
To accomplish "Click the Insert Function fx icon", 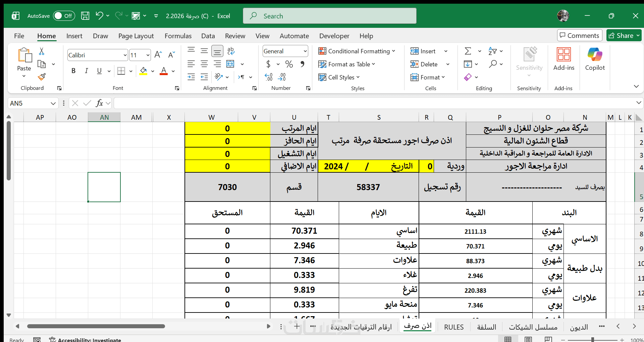I will click(99, 103).
